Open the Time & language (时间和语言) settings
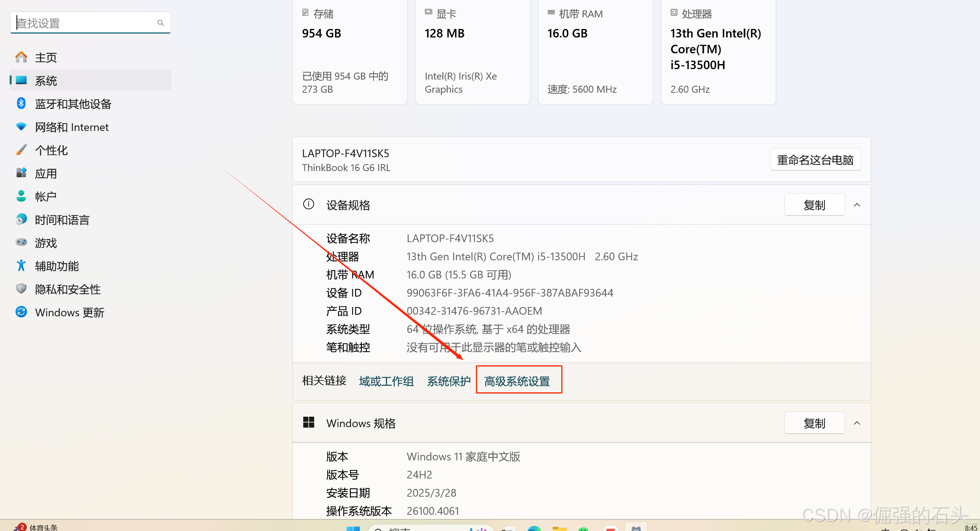Screen dimensions: 980x531 point(62,220)
